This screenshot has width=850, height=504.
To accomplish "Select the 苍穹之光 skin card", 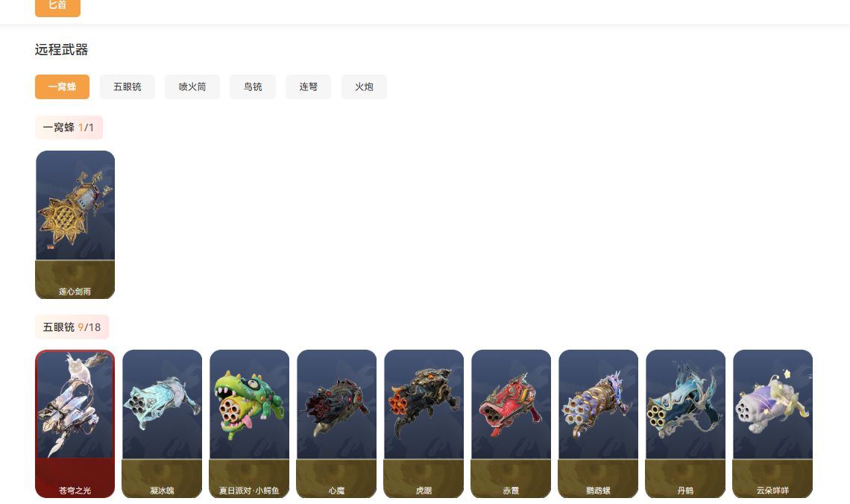I will (75, 423).
